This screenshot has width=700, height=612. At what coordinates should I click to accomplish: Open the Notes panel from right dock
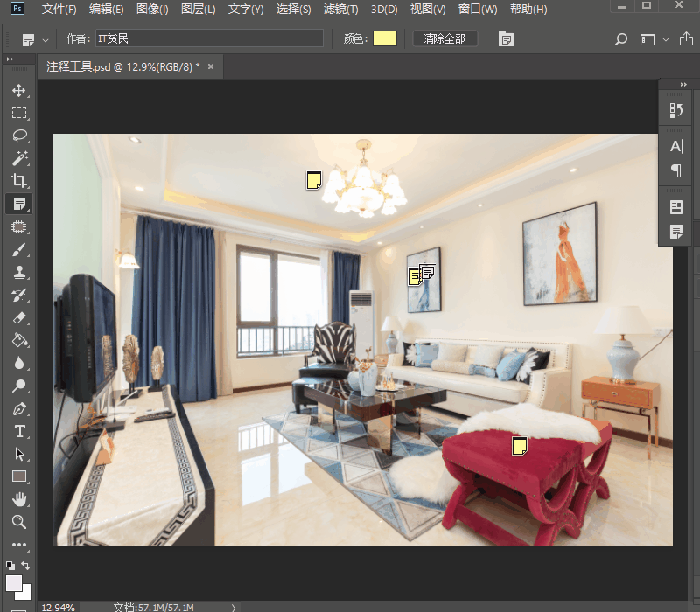pos(675,232)
